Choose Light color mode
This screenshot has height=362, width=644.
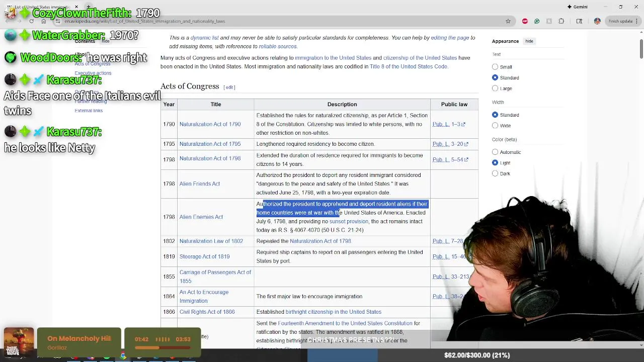(x=495, y=163)
